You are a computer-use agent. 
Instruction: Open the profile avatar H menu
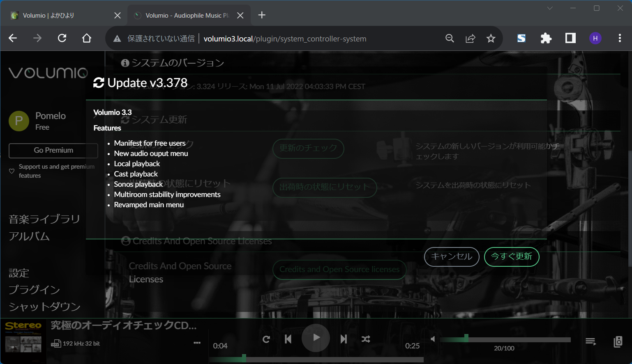tap(595, 38)
